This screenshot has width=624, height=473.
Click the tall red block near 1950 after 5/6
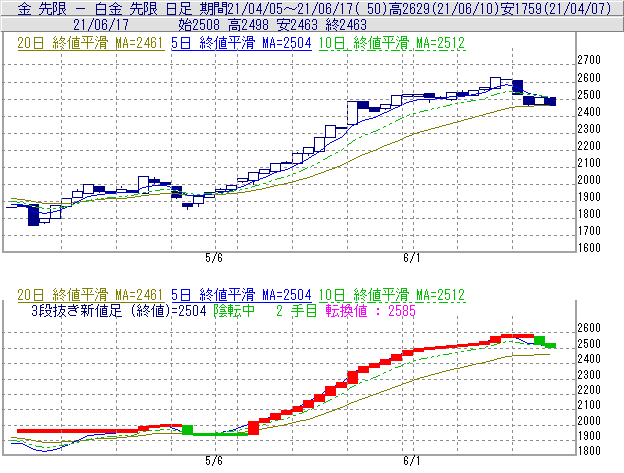[254, 428]
